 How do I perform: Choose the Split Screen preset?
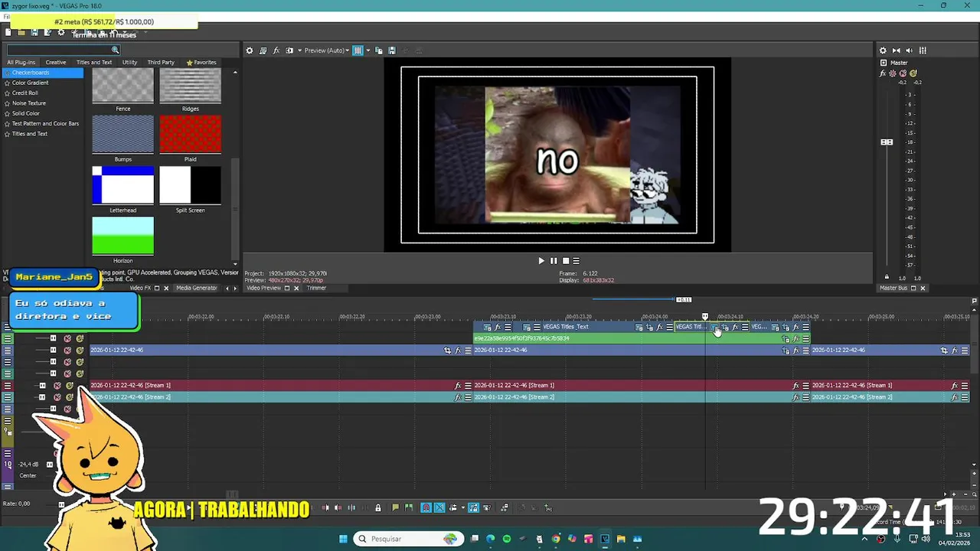point(190,185)
